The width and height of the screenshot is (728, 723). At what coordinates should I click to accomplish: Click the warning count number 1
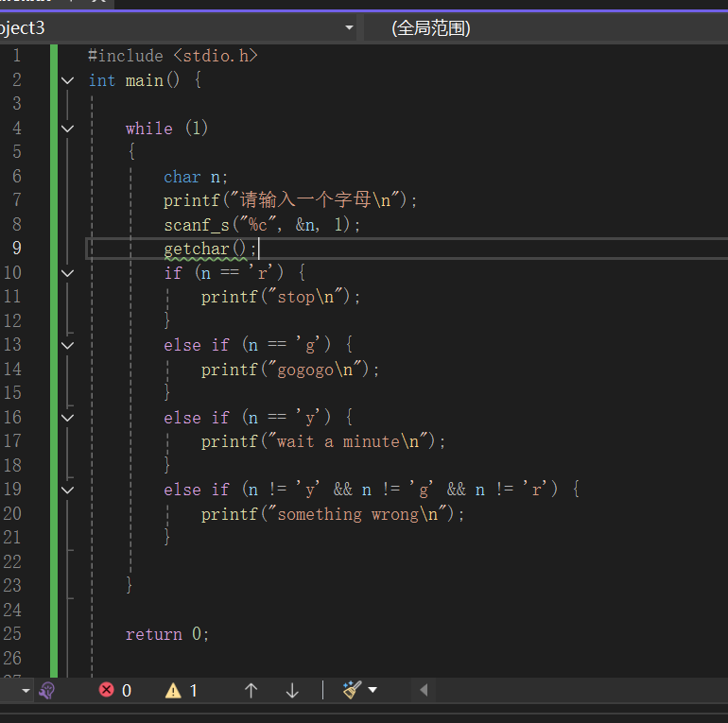(194, 691)
